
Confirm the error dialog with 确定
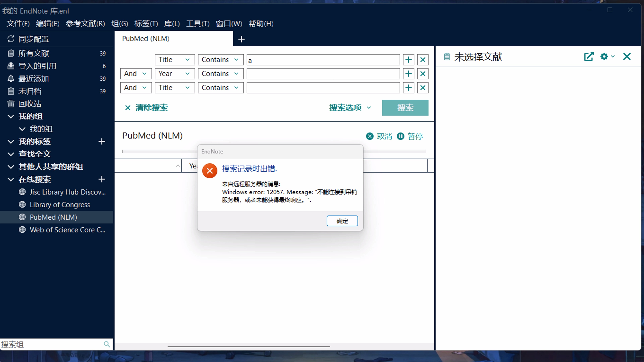pyautogui.click(x=342, y=221)
